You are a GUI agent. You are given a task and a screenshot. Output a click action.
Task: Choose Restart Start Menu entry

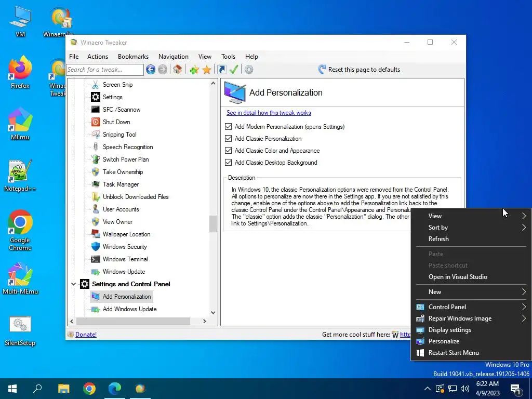click(471, 353)
